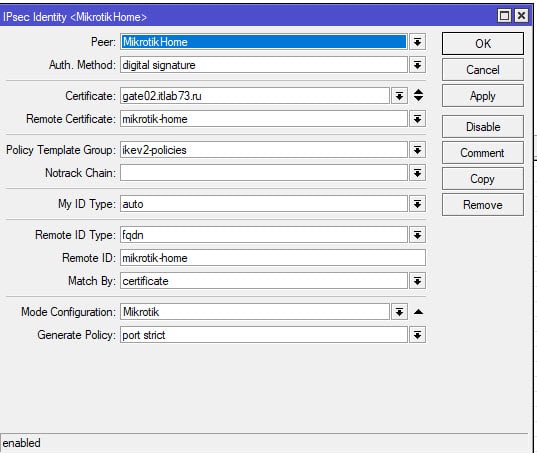
Task: Click the OK button
Action: pos(483,44)
